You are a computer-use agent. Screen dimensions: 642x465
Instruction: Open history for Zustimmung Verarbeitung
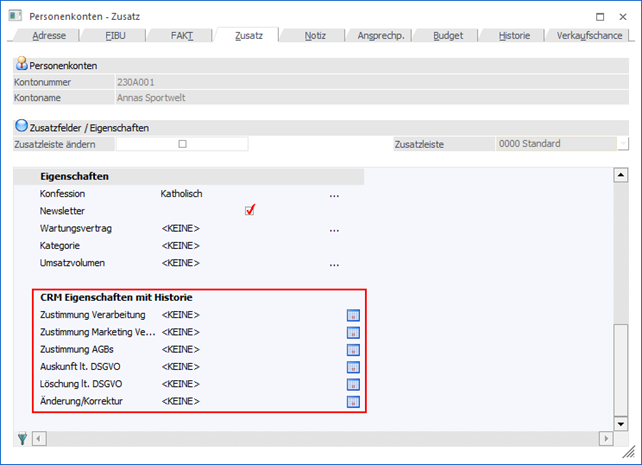pyautogui.click(x=352, y=315)
